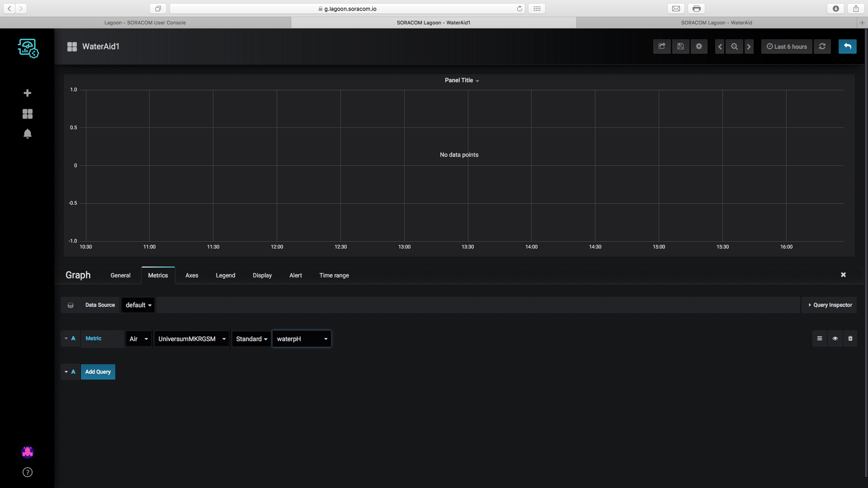The image size is (868, 488).
Task: Open the UniversumMKRGSM device dropdown
Action: click(x=192, y=339)
